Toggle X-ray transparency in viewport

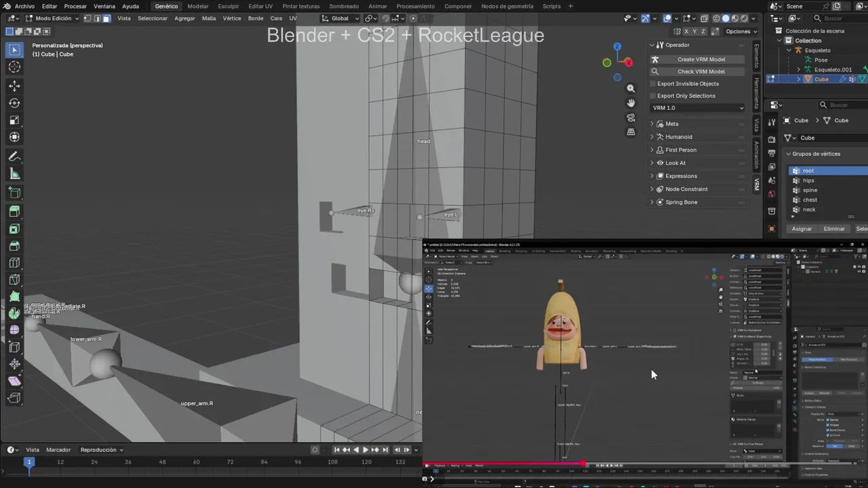[705, 18]
